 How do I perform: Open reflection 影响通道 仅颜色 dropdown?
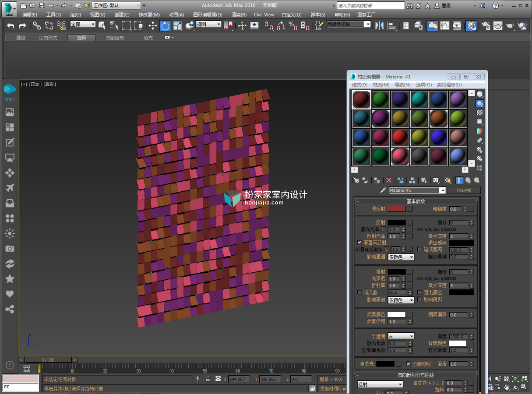(x=401, y=257)
